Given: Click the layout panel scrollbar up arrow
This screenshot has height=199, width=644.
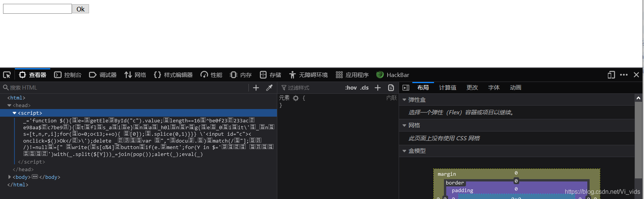Looking at the screenshot, I should coord(638,98).
